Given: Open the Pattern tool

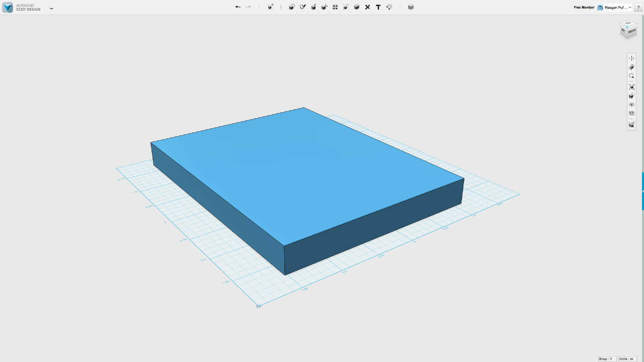Looking at the screenshot, I should point(335,7).
